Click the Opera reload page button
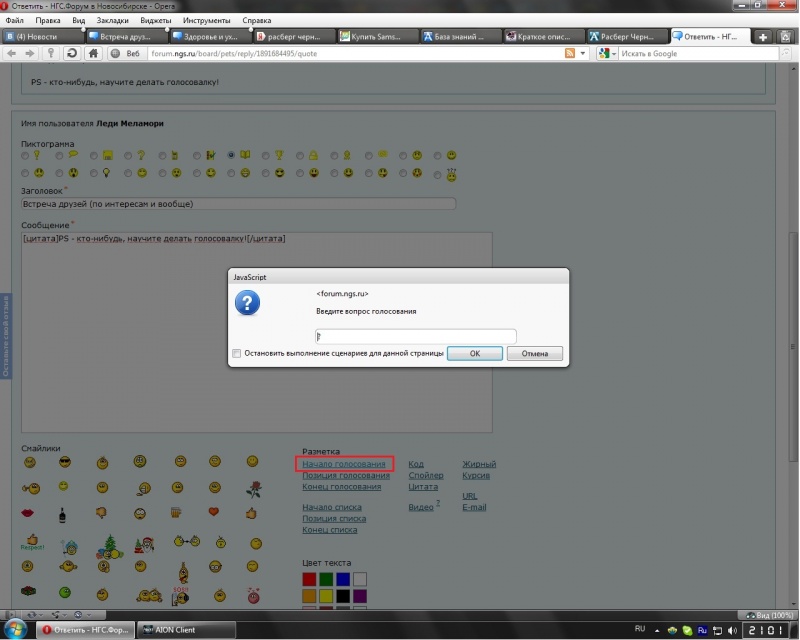Viewport: 800px width, 640px height. 72,54
